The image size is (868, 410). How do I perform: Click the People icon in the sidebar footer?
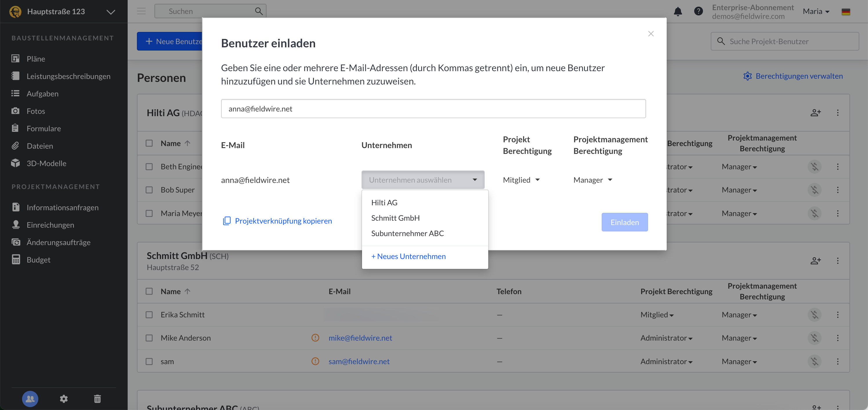pyautogui.click(x=30, y=399)
